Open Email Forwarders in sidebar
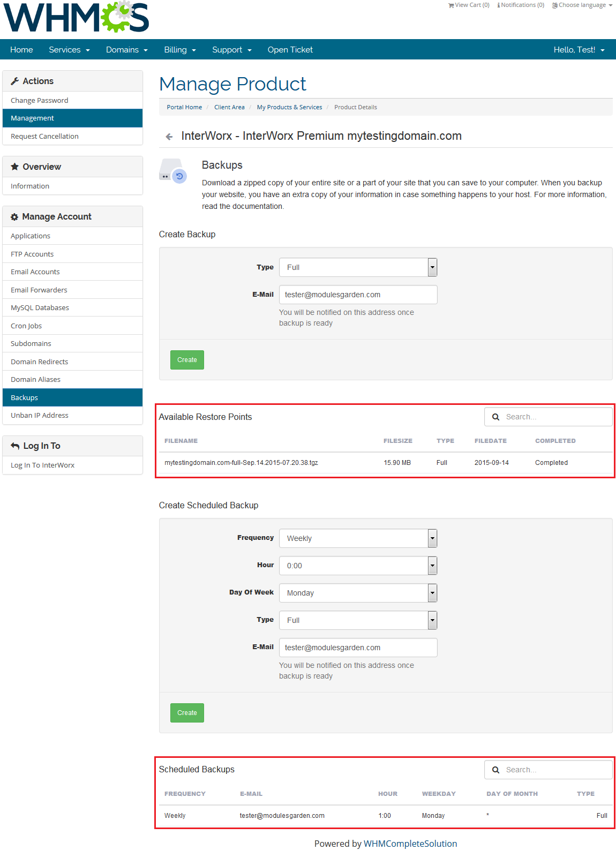The width and height of the screenshot is (616, 850). pos(73,290)
